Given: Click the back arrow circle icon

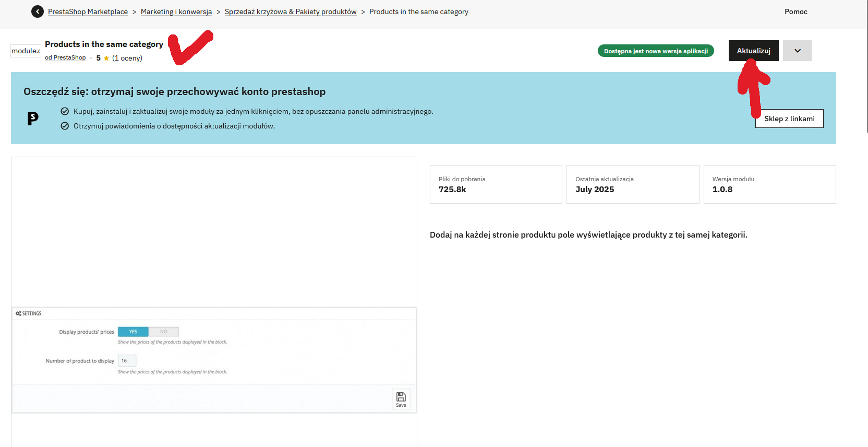Looking at the screenshot, I should (x=38, y=11).
